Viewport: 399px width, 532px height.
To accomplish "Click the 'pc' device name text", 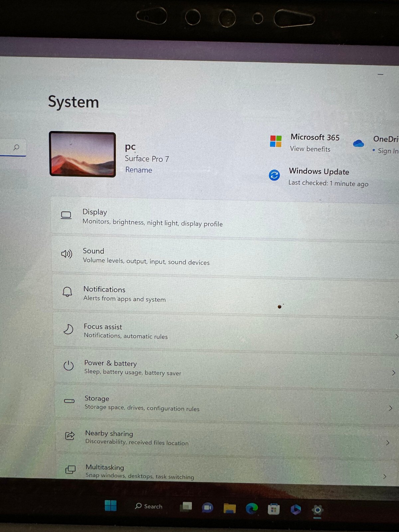I will (130, 147).
